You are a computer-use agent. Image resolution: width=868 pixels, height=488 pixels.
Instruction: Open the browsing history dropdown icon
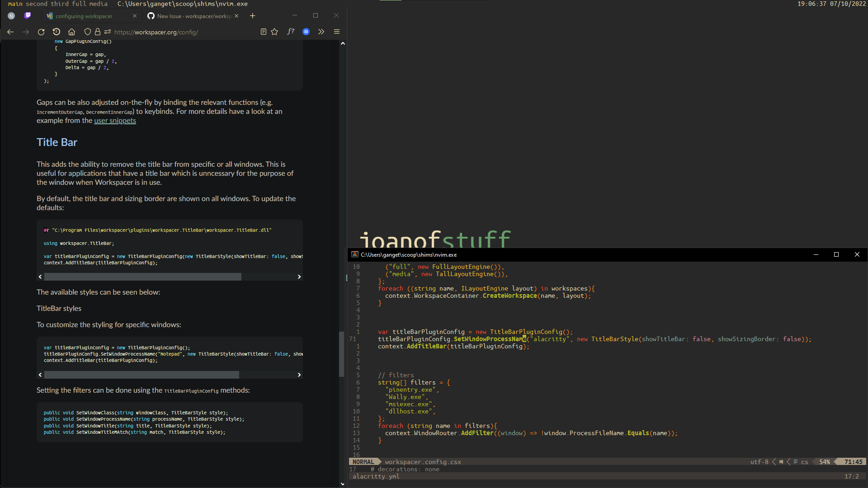click(x=57, y=32)
